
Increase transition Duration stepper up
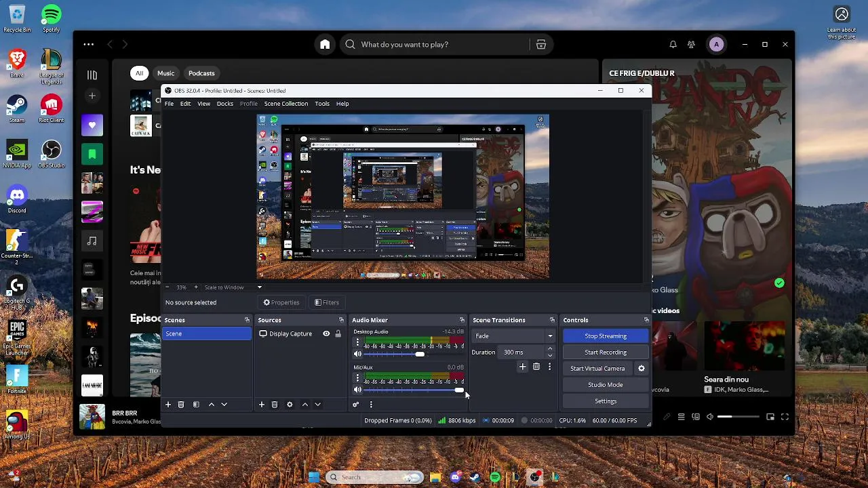[550, 349]
